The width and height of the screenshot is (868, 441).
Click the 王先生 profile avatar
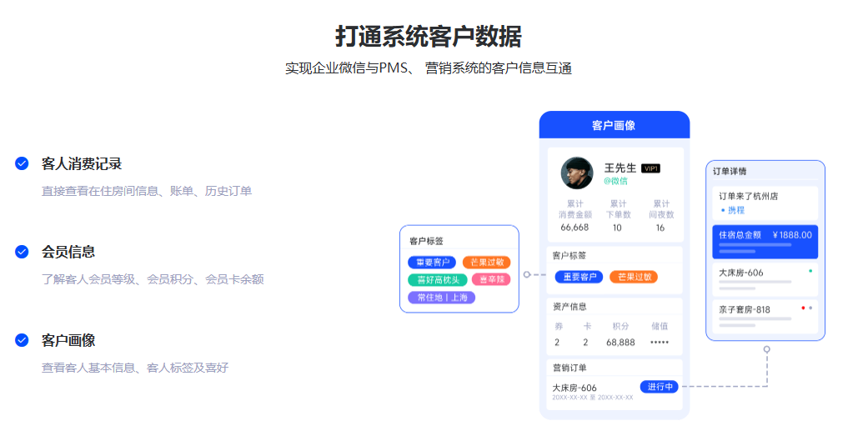[x=577, y=173]
